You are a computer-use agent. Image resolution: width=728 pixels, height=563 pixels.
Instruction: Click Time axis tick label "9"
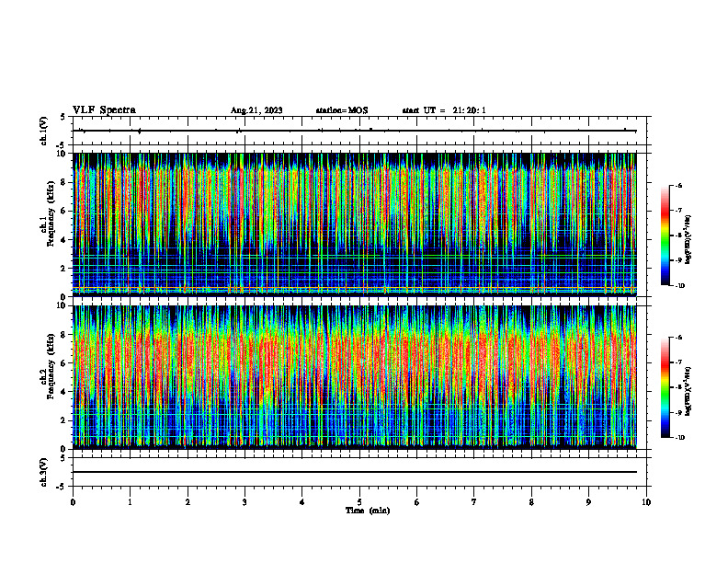pos(588,502)
